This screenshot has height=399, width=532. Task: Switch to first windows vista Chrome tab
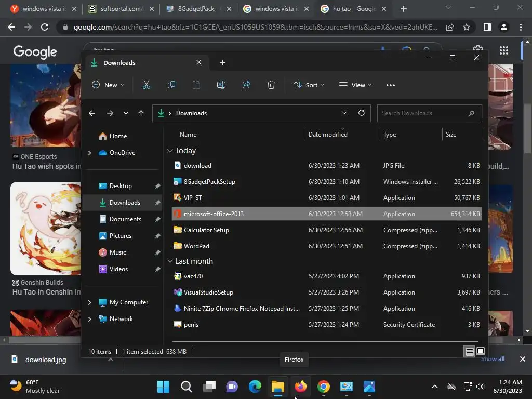click(43, 9)
